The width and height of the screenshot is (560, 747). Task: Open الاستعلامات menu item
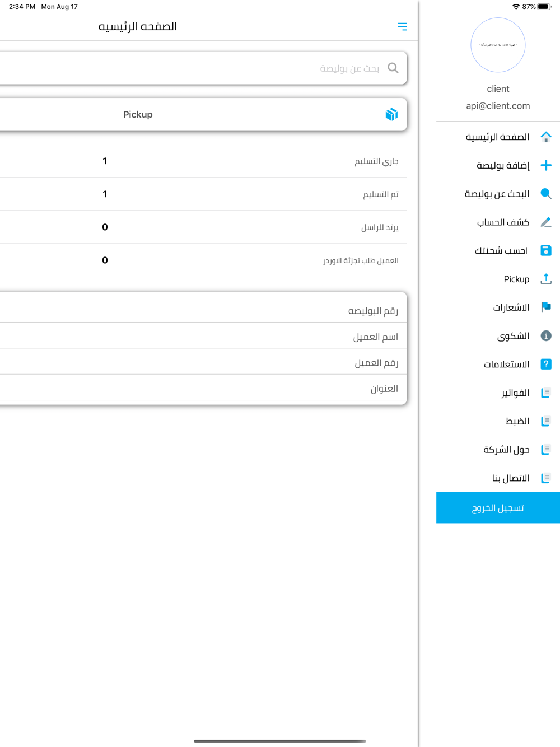click(498, 364)
